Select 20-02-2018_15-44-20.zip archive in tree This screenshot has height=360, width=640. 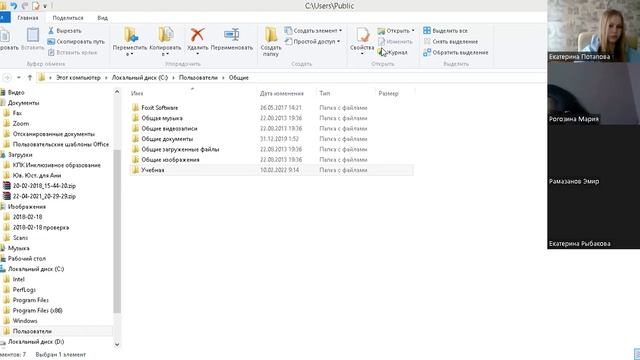point(44,186)
